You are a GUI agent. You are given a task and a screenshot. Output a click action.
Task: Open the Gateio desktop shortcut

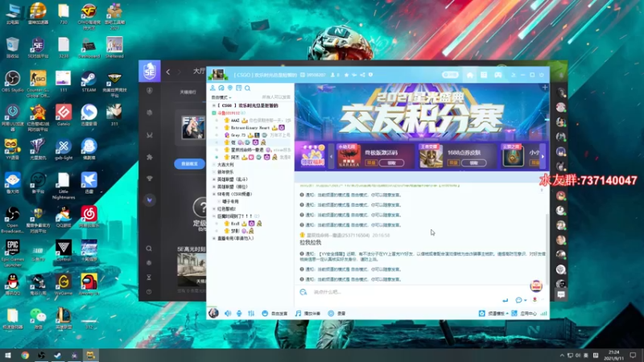[x=64, y=115]
